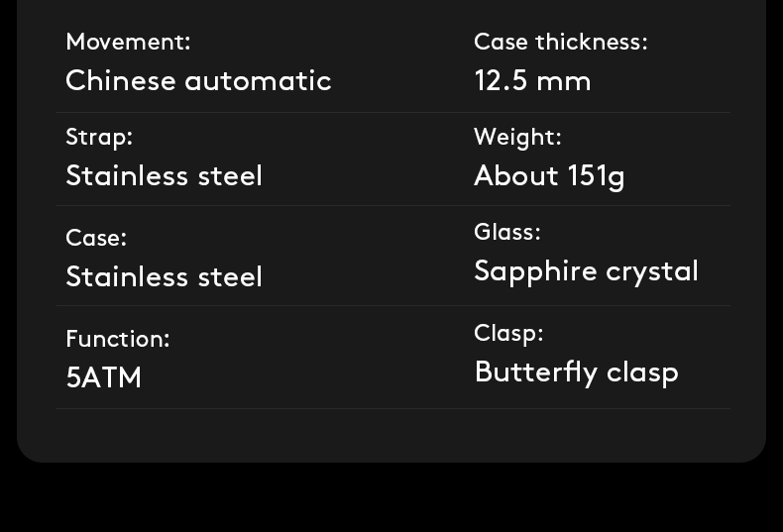Viewport: 783px width, 532px height.
Task: Click the word "automatic" in movement value
Action: click(x=259, y=80)
